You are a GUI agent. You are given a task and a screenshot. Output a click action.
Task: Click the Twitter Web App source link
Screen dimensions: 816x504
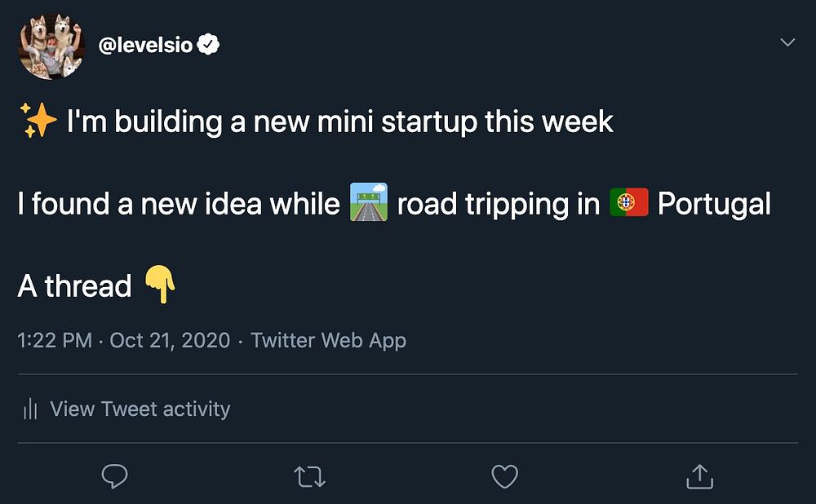pyautogui.click(x=328, y=340)
